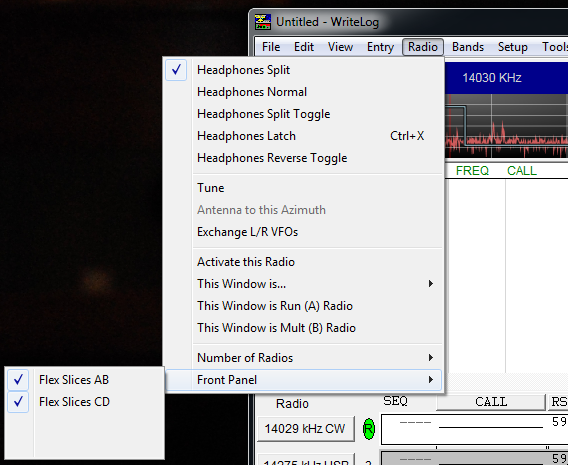Click the 14029 kHz CW radio button
The width and height of the screenshot is (568, 465).
pos(305,429)
